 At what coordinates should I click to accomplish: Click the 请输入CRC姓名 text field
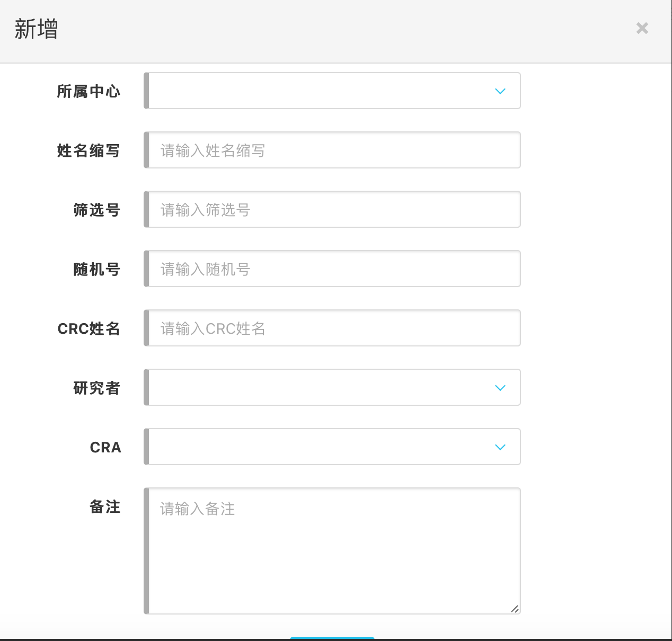[x=334, y=328]
